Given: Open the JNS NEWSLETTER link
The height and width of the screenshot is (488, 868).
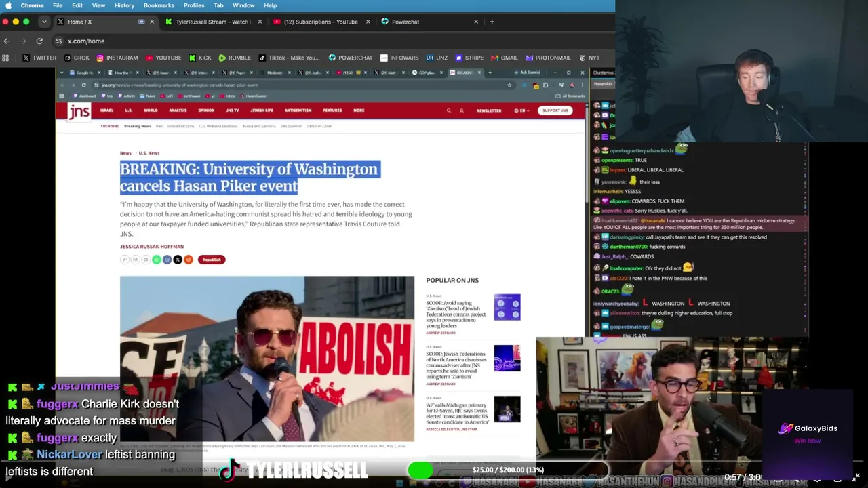Looking at the screenshot, I should coord(489,110).
